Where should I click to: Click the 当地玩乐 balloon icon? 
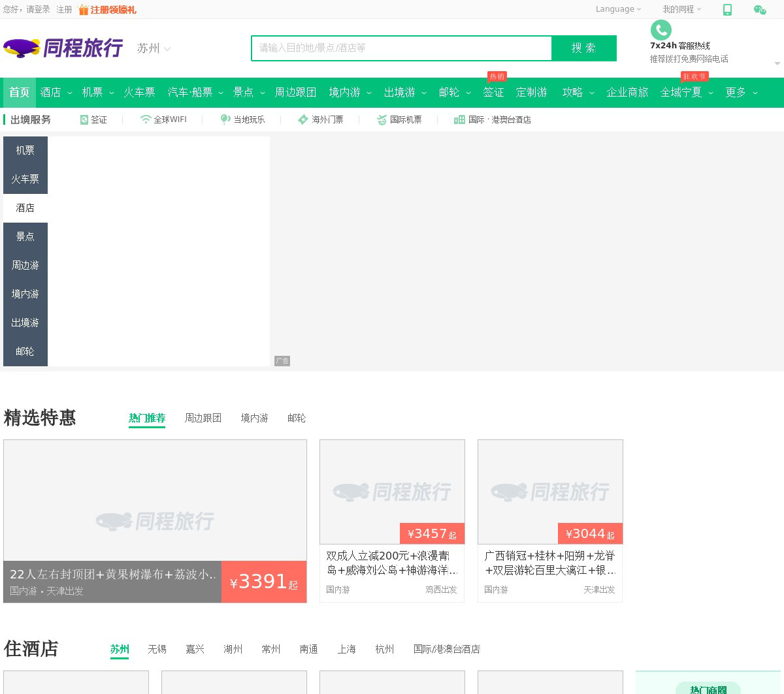pos(225,119)
